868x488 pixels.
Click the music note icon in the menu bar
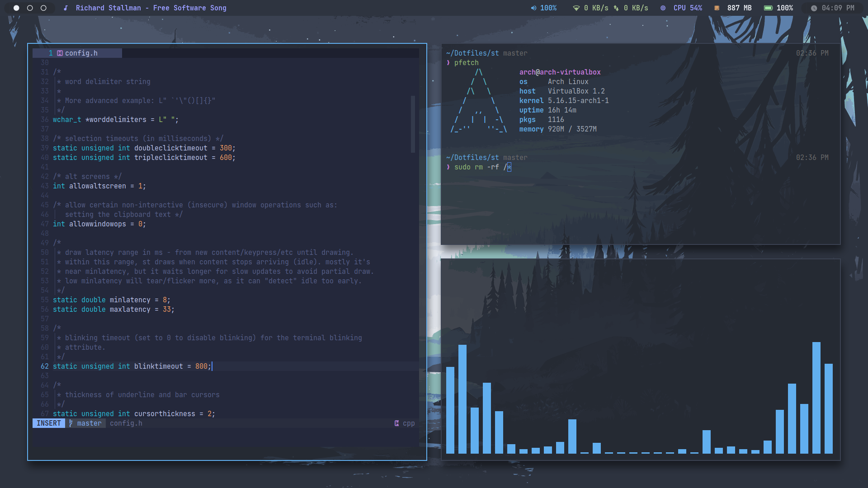[x=66, y=8]
